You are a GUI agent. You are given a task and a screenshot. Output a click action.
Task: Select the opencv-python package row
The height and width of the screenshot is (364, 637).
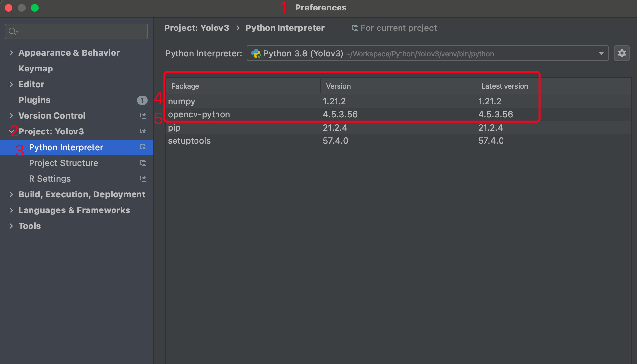point(199,114)
